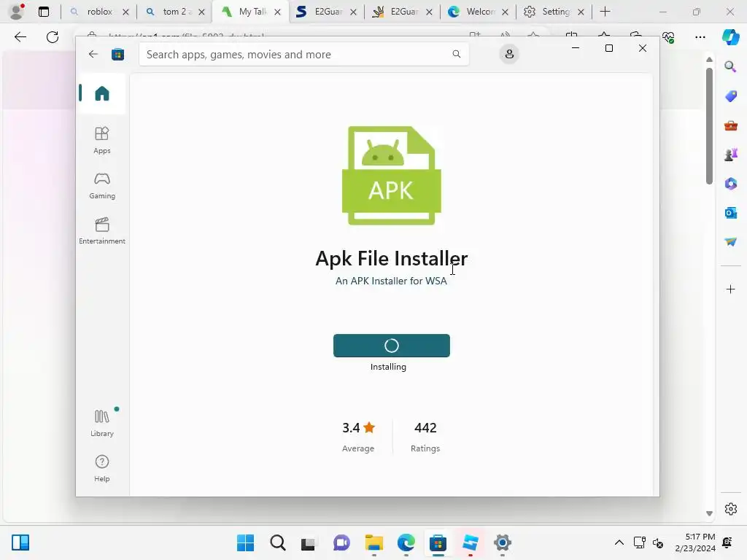Open Edge sidebar Tools briefcase

coord(730,125)
